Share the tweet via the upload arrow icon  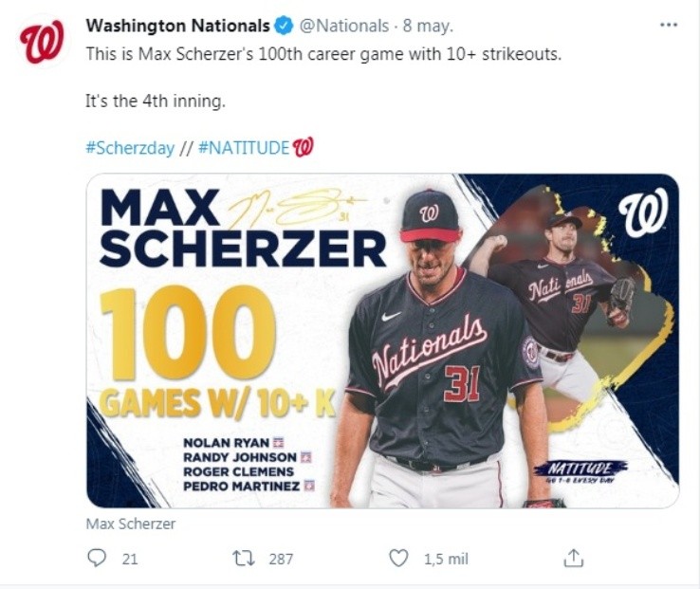coord(573,559)
